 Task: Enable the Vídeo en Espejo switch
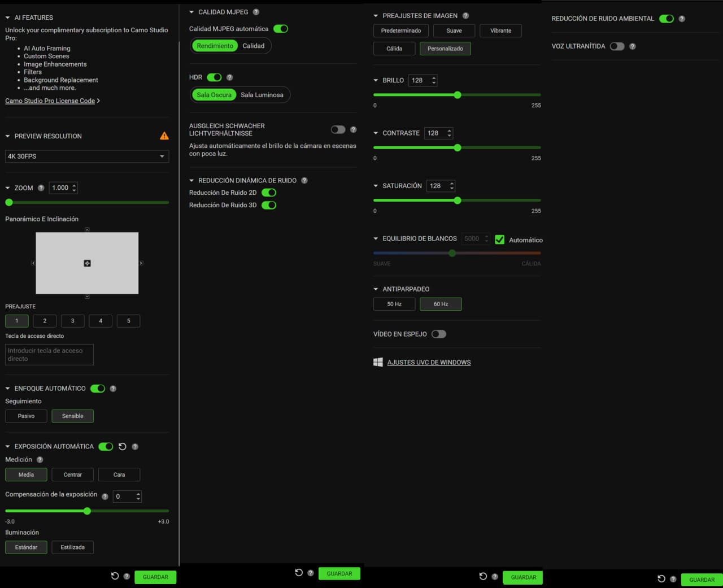coord(438,334)
